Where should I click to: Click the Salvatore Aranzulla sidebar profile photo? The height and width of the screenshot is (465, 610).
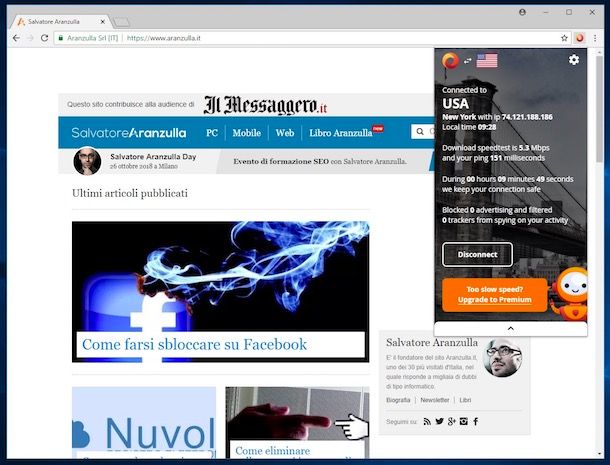(503, 357)
